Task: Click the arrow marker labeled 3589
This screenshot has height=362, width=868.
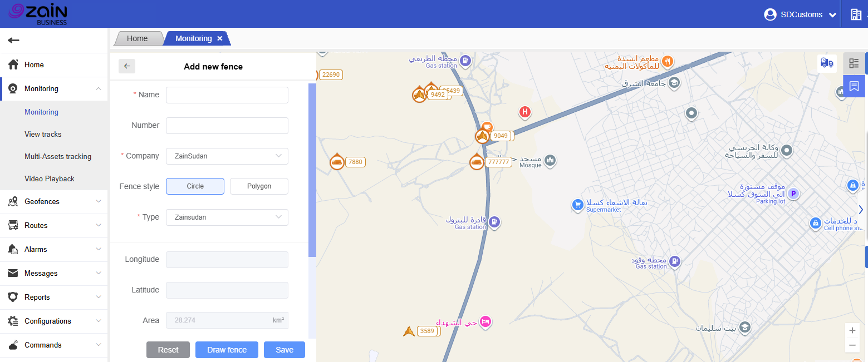Action: pos(409,331)
